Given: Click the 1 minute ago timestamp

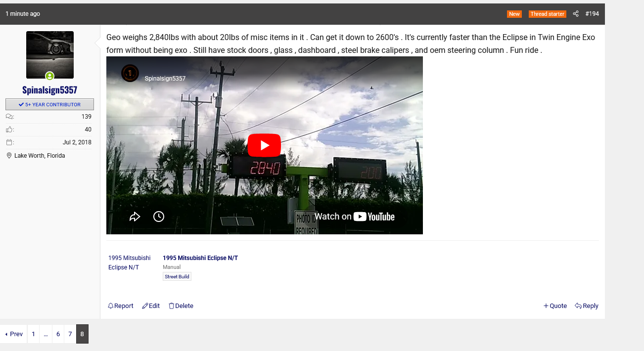Looking at the screenshot, I should coord(23,14).
